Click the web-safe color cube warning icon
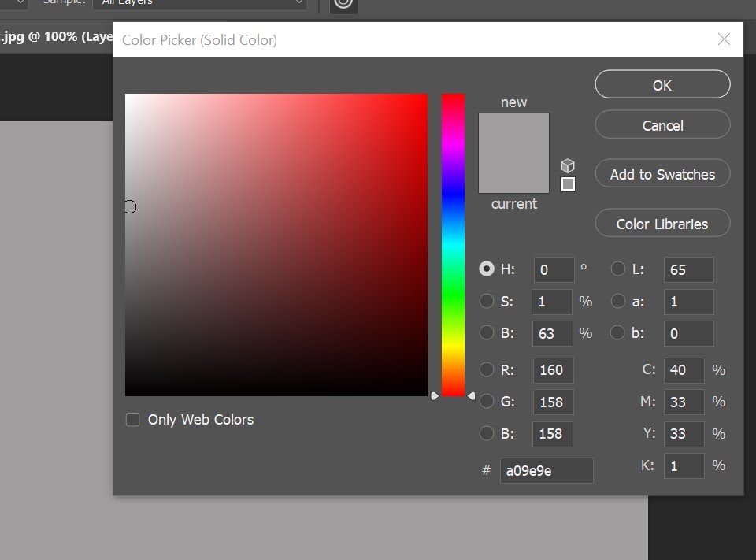 568,165
